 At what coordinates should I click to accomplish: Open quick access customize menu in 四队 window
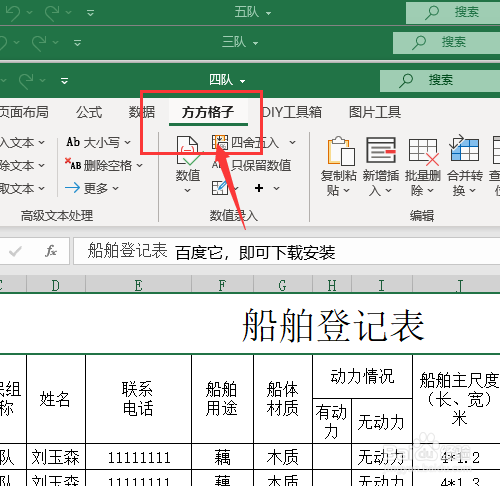(64, 81)
